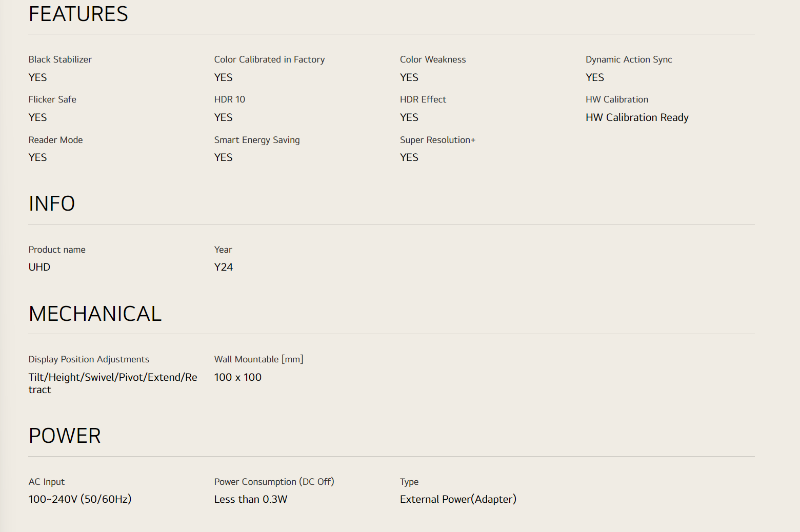Click YES under Color Calibrated in Factory
Image resolution: width=800 pixels, height=532 pixels.
(x=224, y=77)
